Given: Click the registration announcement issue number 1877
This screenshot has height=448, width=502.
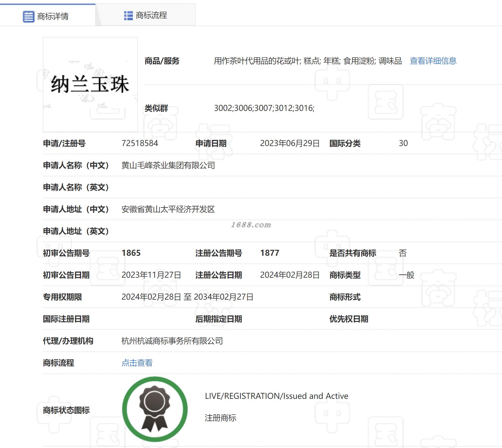Looking at the screenshot, I should point(270,253).
